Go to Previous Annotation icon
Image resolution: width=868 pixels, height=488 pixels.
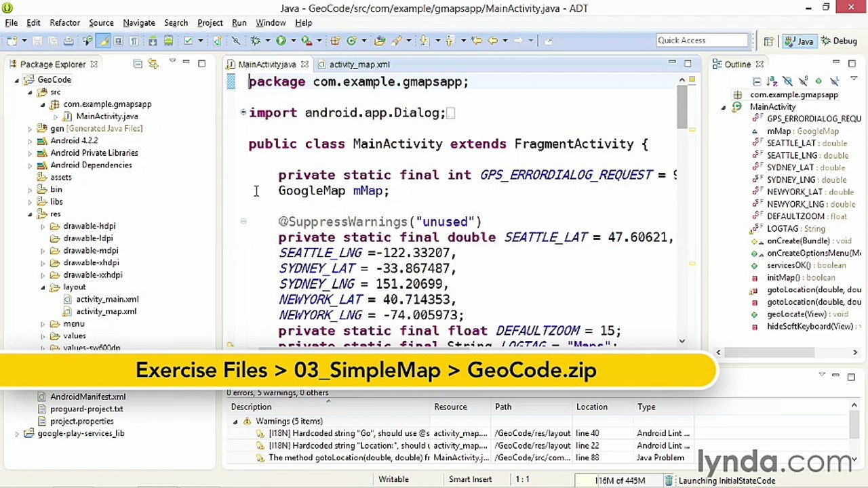pos(450,41)
